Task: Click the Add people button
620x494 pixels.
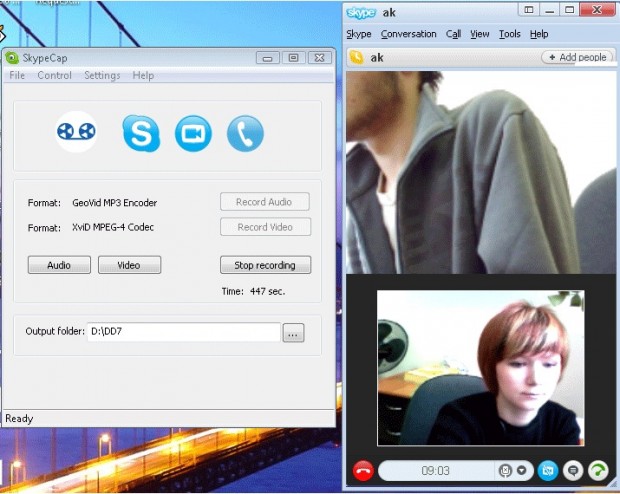Action: [577, 57]
